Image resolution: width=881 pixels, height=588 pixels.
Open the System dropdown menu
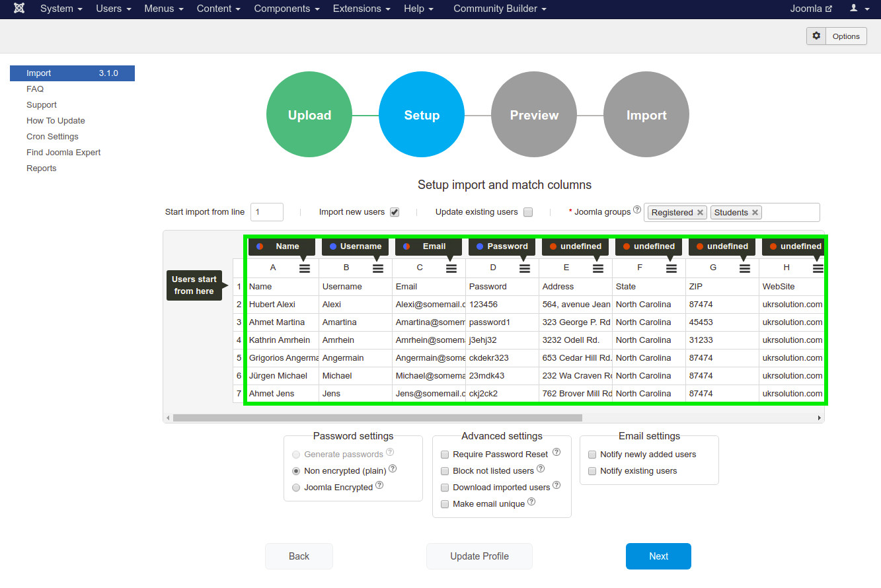[x=61, y=9]
